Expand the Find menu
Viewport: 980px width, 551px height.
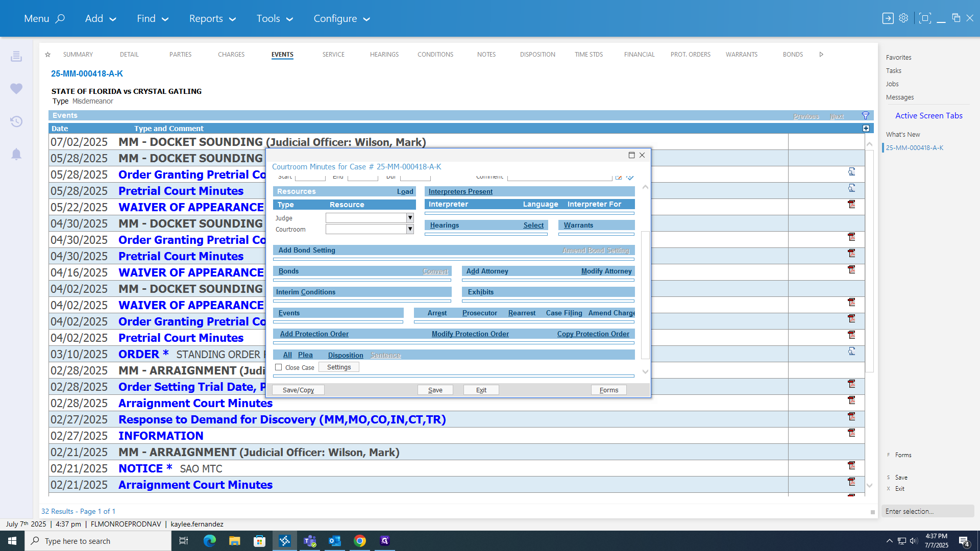(x=153, y=18)
